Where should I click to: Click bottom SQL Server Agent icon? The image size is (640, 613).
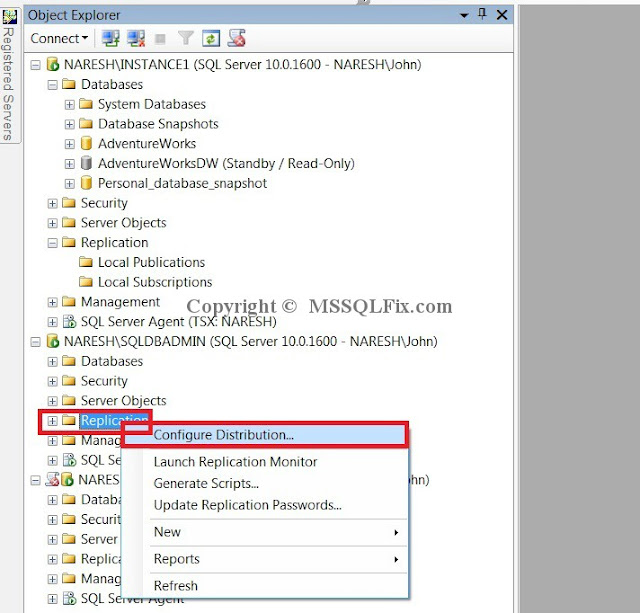point(69,599)
